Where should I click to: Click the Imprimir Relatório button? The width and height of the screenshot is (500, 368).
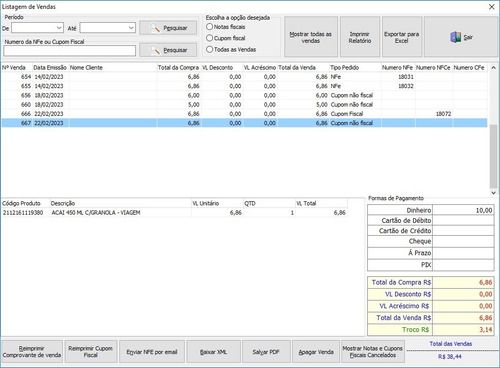coord(360,37)
